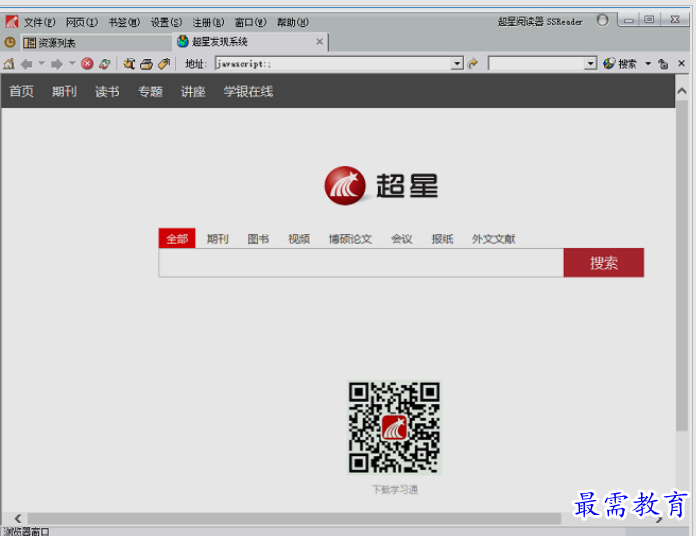Click the horizontal scrollbar thumb
Screen dimensions: 696x536
294,519
